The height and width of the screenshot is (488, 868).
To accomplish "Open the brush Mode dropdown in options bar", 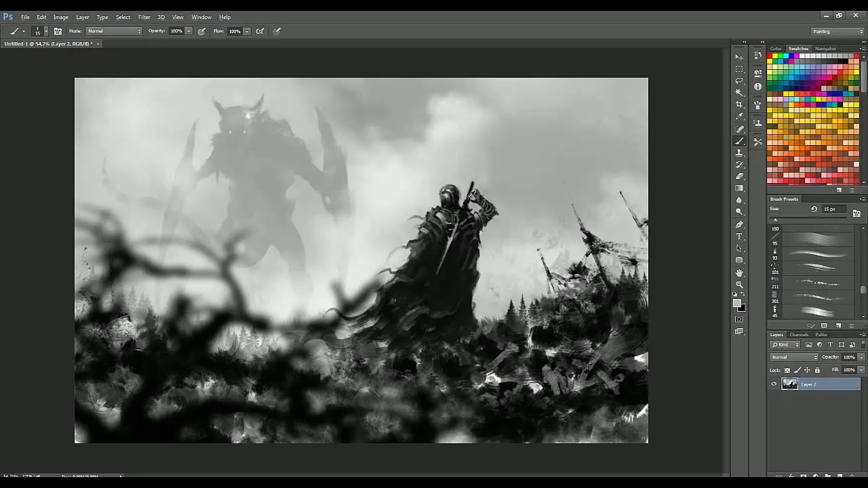I will tap(114, 31).
